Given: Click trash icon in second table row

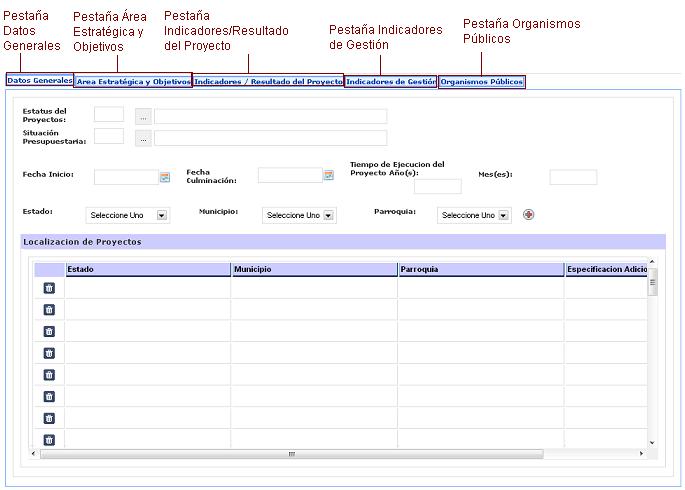Looking at the screenshot, I should pyautogui.click(x=49, y=310).
